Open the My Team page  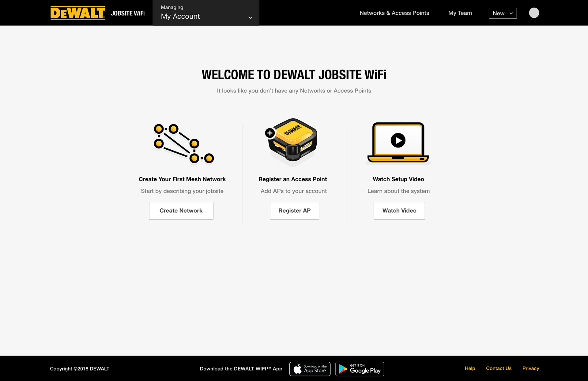[460, 13]
